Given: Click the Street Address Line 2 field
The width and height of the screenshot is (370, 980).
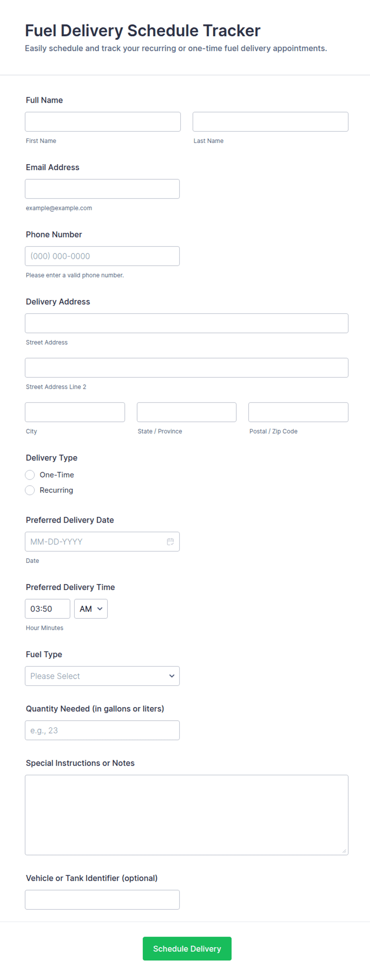Looking at the screenshot, I should [187, 368].
